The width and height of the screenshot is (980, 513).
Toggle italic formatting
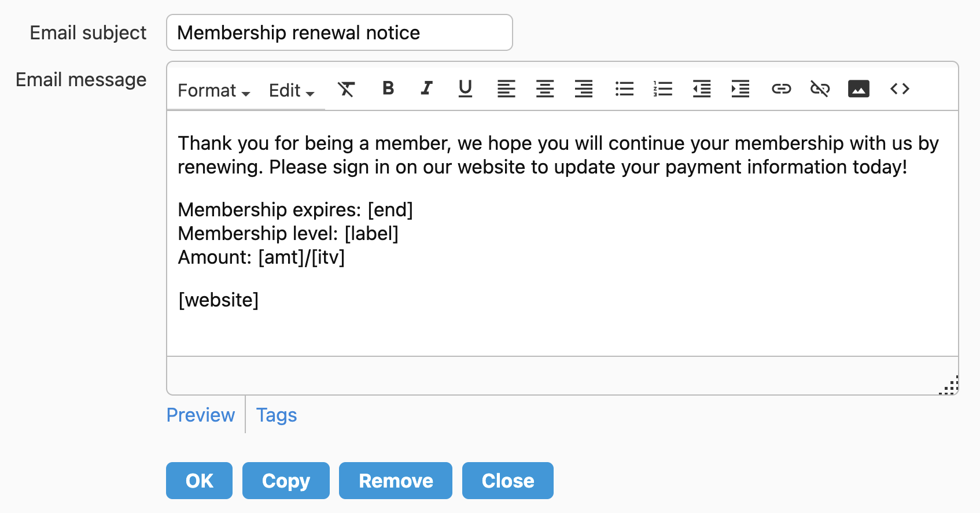426,88
